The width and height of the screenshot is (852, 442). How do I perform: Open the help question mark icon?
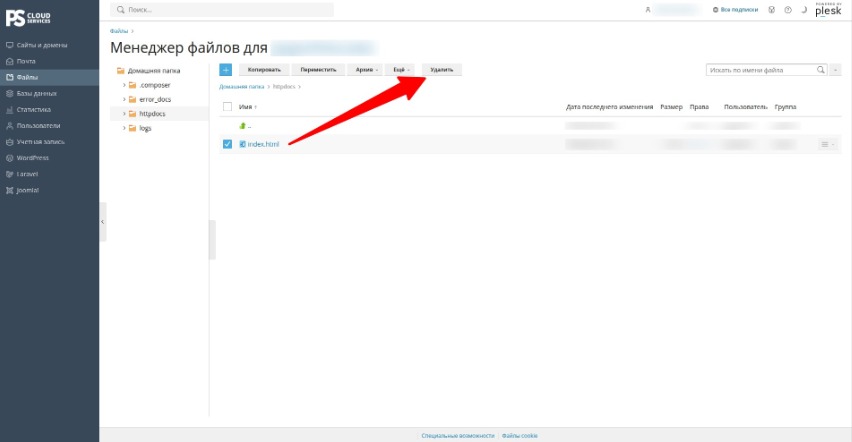point(788,10)
